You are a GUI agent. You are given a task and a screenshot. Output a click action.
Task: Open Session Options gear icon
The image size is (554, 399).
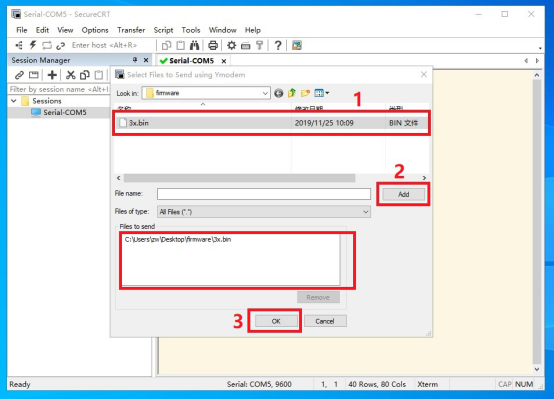click(x=231, y=45)
